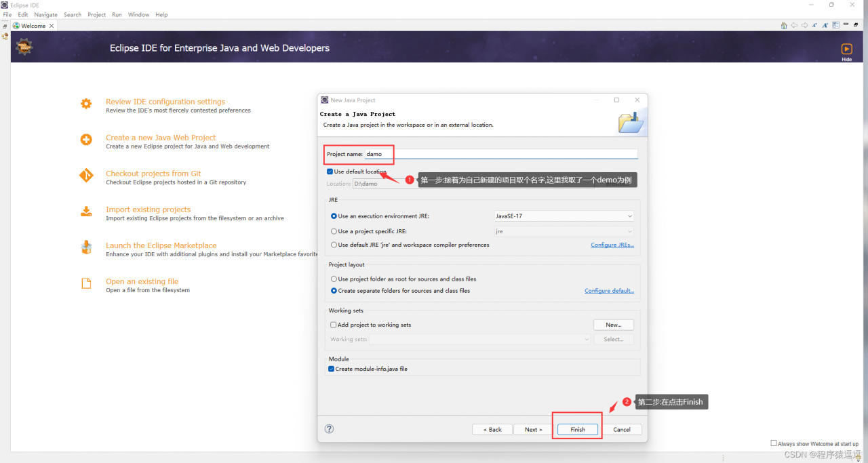Open the JavaSE-17 execution environment dropdown
The image size is (868, 463).
tap(564, 216)
